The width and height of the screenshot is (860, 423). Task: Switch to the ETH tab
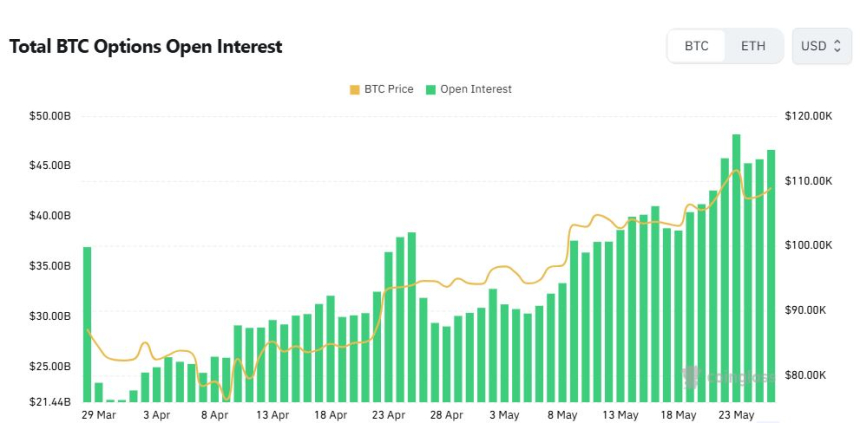(x=753, y=46)
